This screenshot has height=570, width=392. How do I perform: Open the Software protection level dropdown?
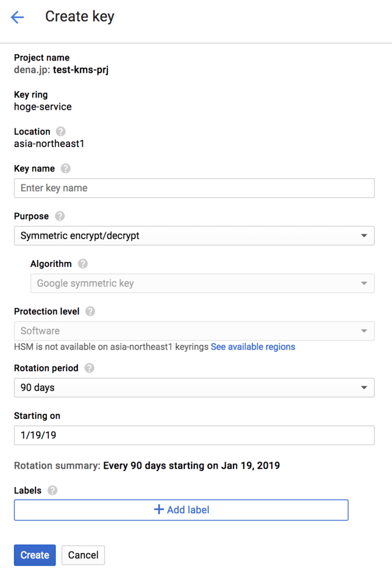pos(194,331)
